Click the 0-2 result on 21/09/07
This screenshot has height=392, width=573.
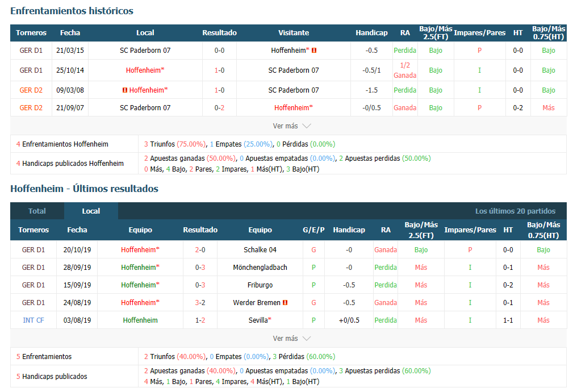point(220,108)
